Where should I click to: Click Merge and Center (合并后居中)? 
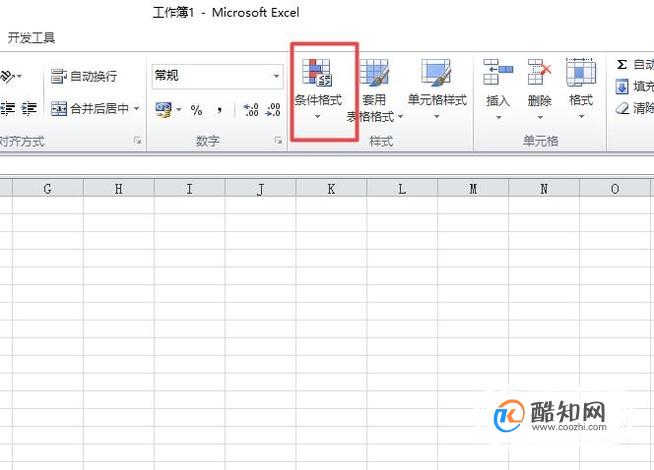(90, 109)
